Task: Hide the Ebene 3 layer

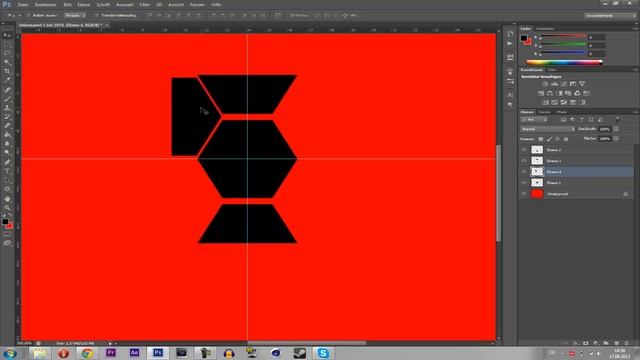Action: click(524, 161)
